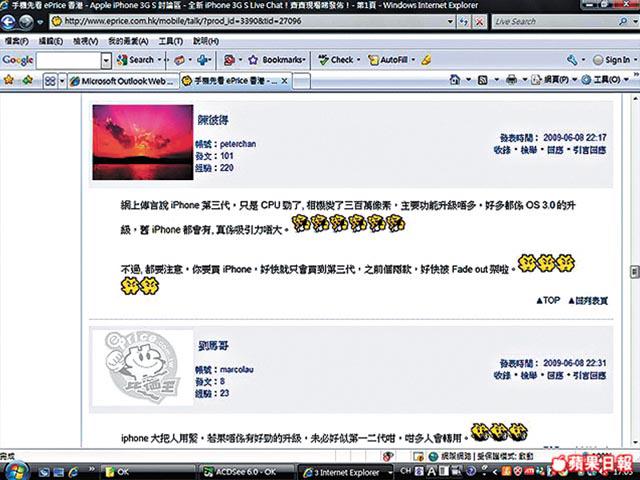Click 檢舉 link in marcolau's post
This screenshot has height=480, width=640.
[x=529, y=375]
